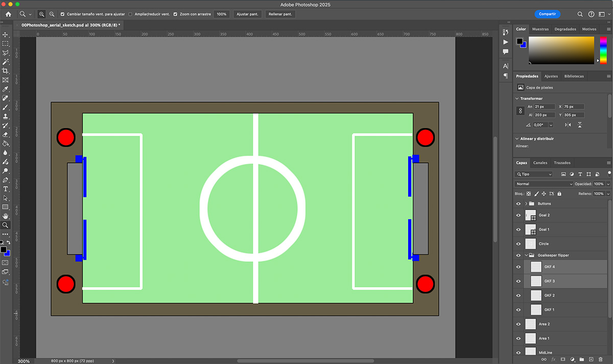
Task: Select the Magic Wand tool
Action: [x=6, y=62]
